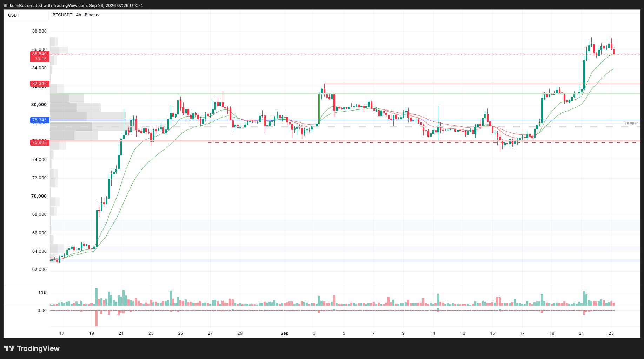Select the blue 78,343 price level label
This screenshot has height=359, width=644.
[40, 120]
